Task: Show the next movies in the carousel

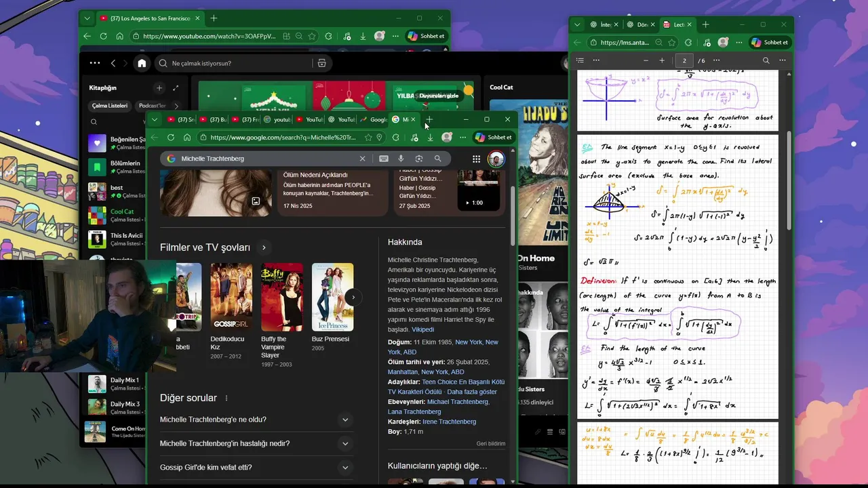Action: [x=353, y=297]
